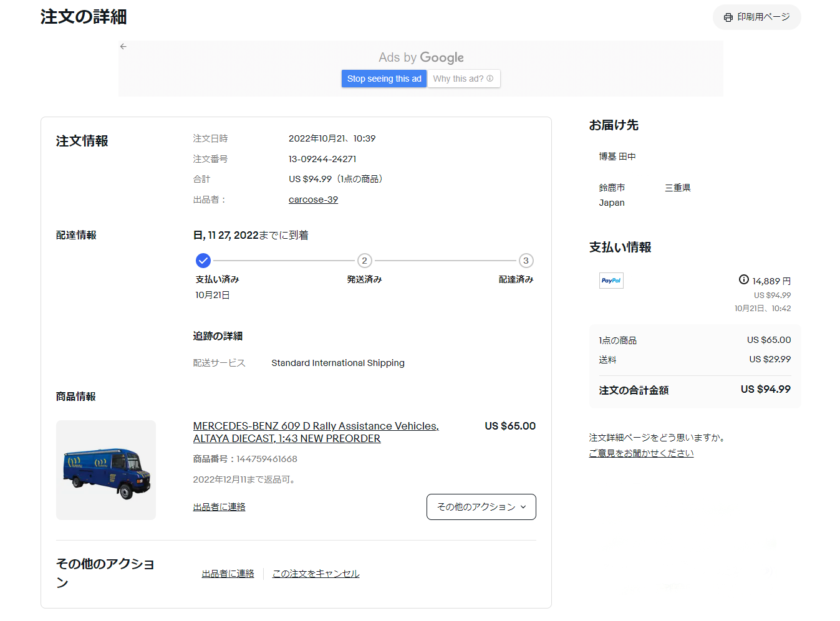Click 出品者に連絡 under the item details
Screen dimensions: 840x621
[219, 507]
